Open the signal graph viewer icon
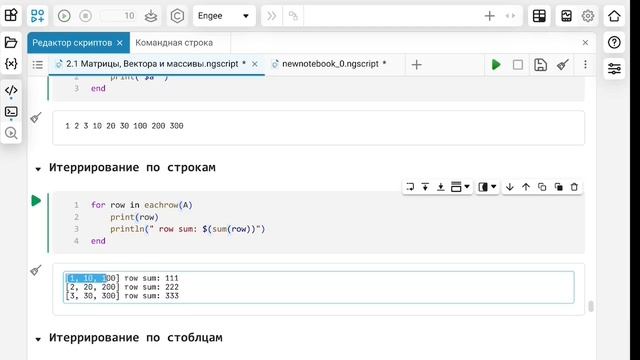This screenshot has height=360, width=640. pos(567,16)
